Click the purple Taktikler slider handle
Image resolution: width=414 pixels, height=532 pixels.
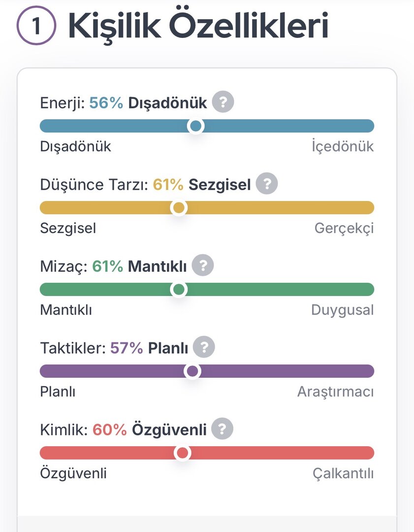pos(192,371)
